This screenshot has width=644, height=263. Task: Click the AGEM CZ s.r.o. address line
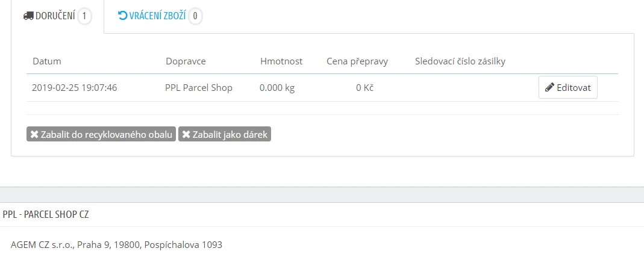pyautogui.click(x=117, y=245)
